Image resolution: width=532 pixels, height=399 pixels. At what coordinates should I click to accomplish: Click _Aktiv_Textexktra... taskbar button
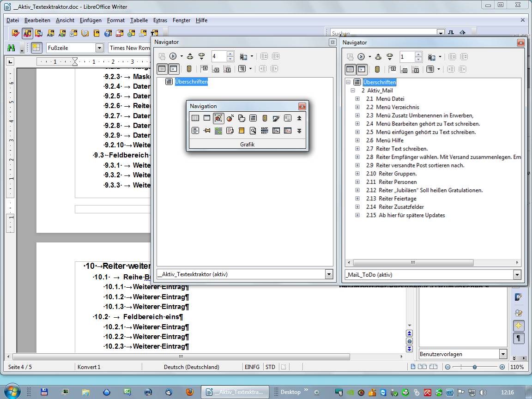[235, 392]
